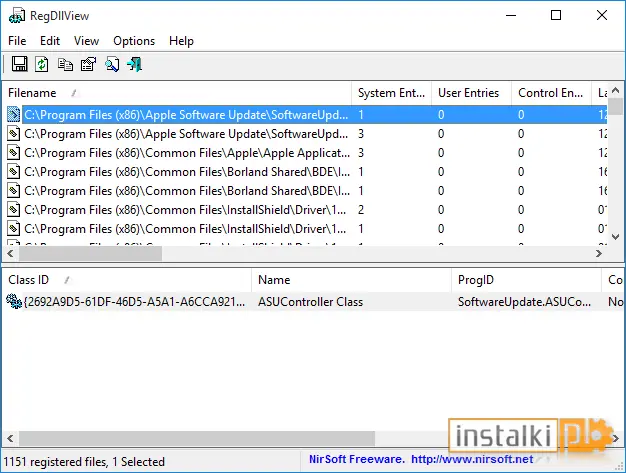Click the Refresh toolbar icon

point(42,64)
